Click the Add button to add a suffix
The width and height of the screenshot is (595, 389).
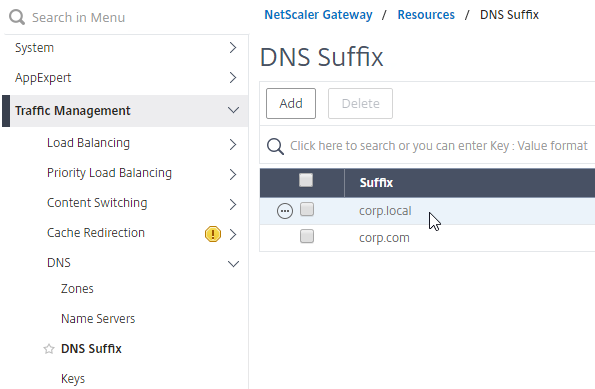(291, 104)
